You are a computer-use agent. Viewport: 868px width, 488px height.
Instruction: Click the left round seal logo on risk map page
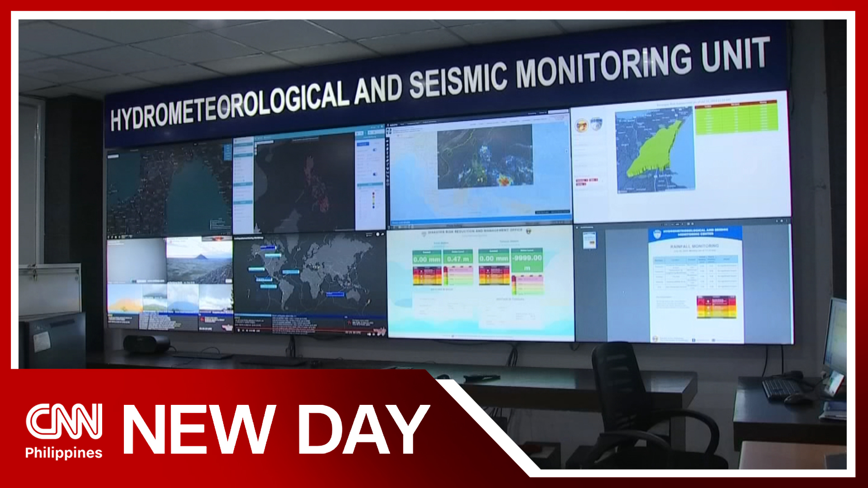(582, 125)
